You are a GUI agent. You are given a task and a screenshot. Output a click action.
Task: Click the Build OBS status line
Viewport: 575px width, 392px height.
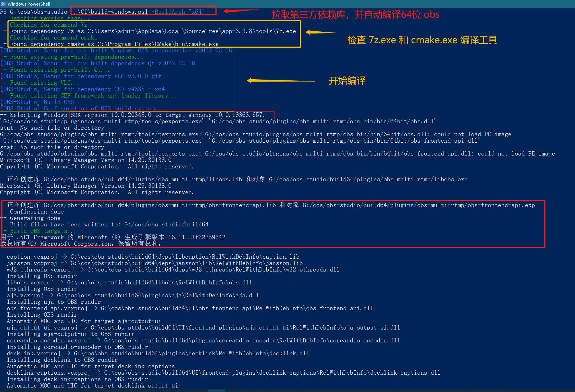[37, 102]
